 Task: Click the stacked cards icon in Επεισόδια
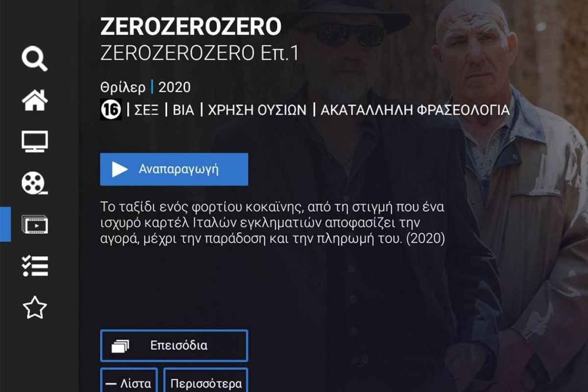[x=120, y=346]
